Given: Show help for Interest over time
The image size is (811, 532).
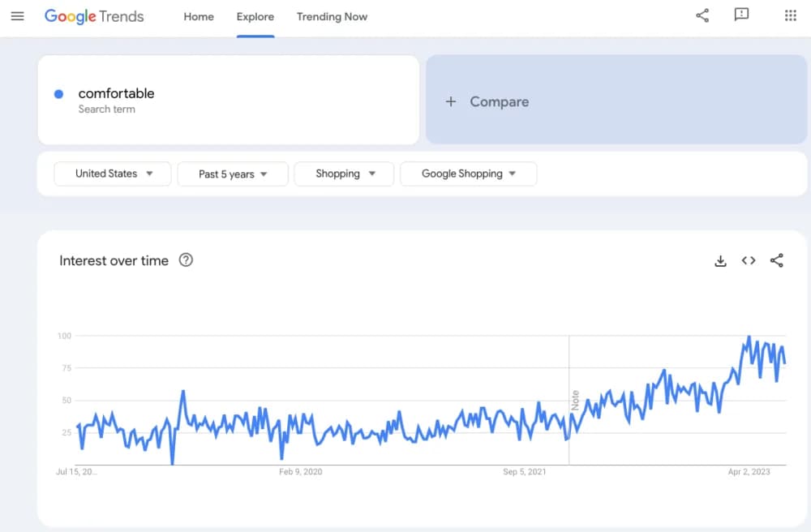Looking at the screenshot, I should click(186, 260).
